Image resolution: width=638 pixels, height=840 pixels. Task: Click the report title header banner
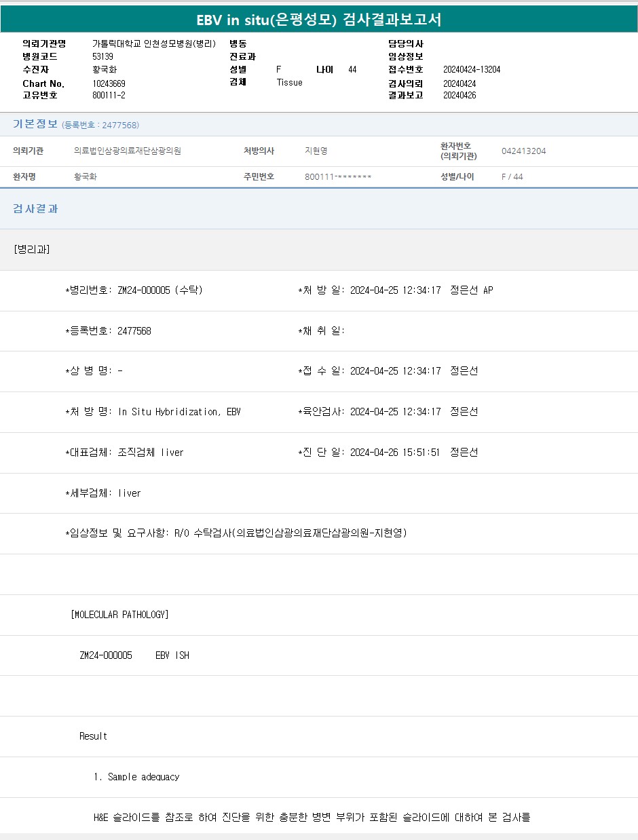(319, 20)
